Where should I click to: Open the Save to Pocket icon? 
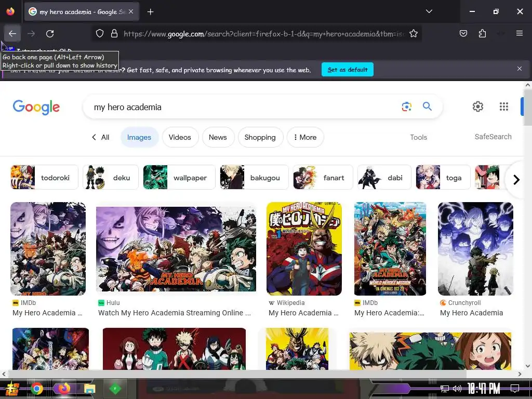[463, 33]
